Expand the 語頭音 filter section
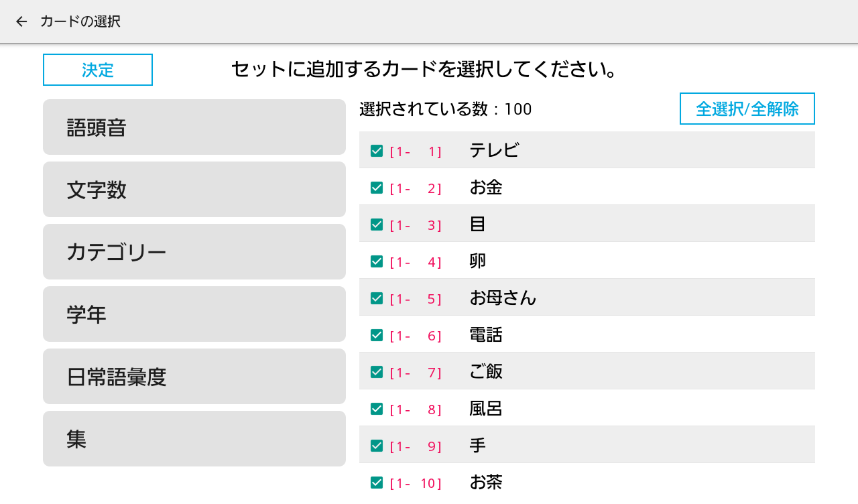858x504 pixels. (x=194, y=127)
